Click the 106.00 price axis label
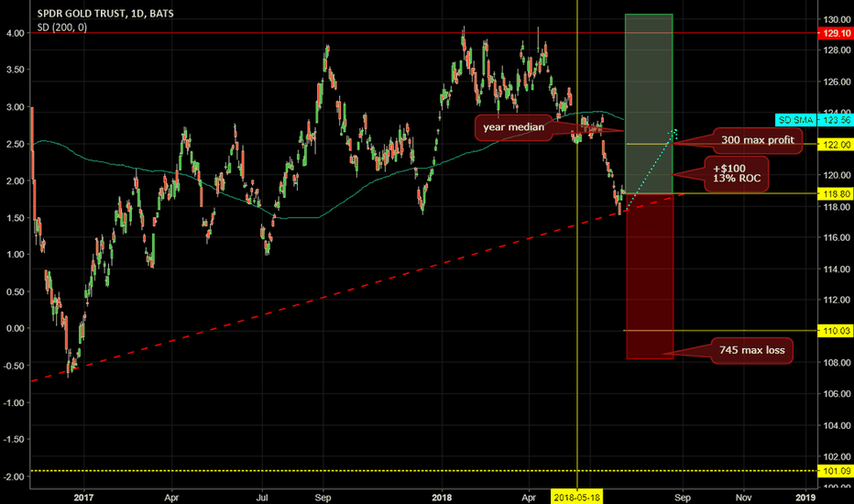This screenshot has height=504, width=854. click(x=838, y=394)
